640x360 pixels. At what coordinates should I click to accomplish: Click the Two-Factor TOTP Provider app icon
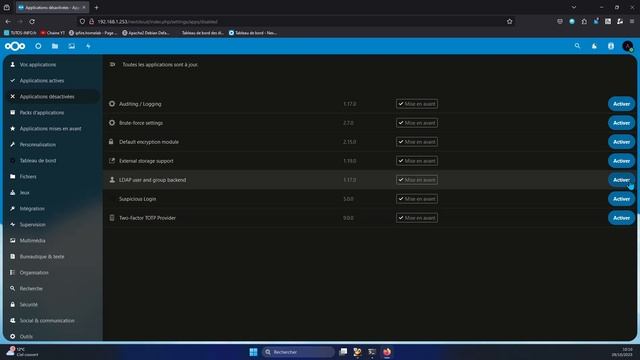[112, 218]
